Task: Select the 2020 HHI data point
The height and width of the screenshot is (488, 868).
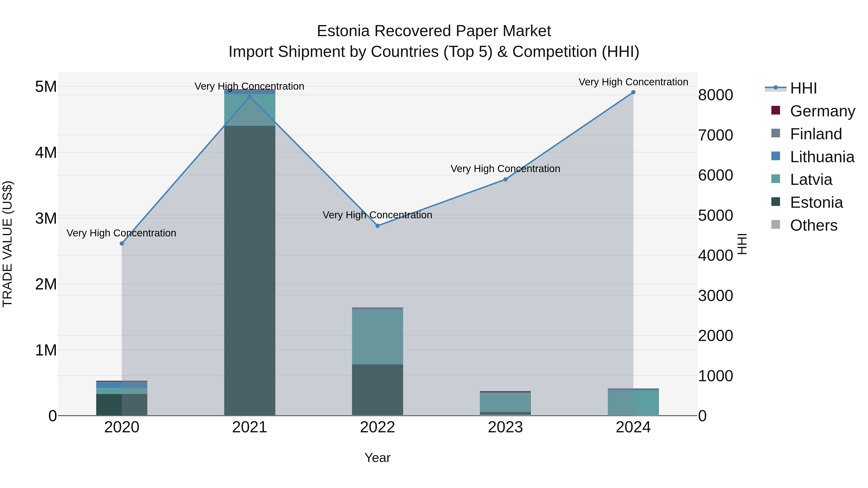Action: point(122,243)
